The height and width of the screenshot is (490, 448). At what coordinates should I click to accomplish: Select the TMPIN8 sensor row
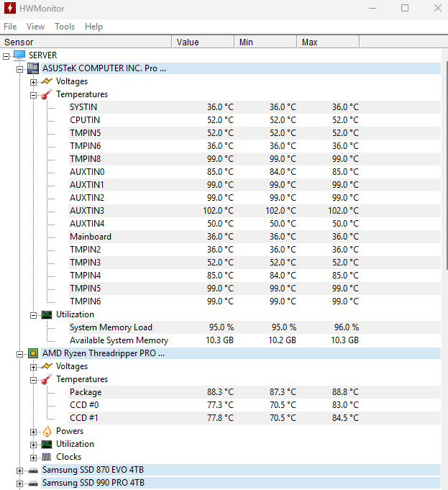click(x=255, y=159)
